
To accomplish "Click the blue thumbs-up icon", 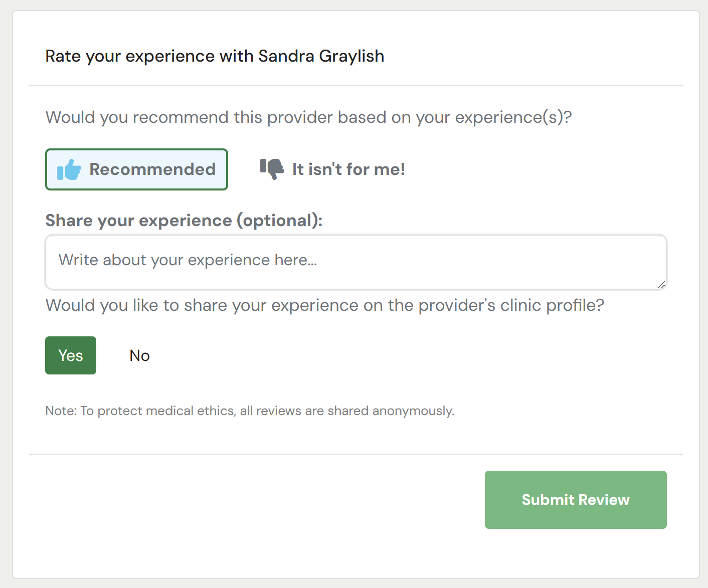I will pos(69,170).
